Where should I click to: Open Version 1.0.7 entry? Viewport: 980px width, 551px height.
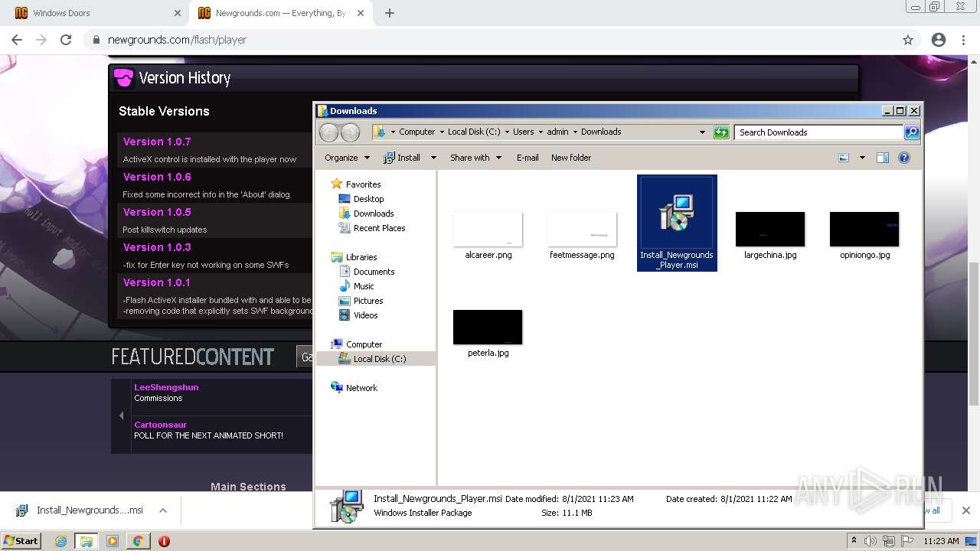click(x=157, y=142)
